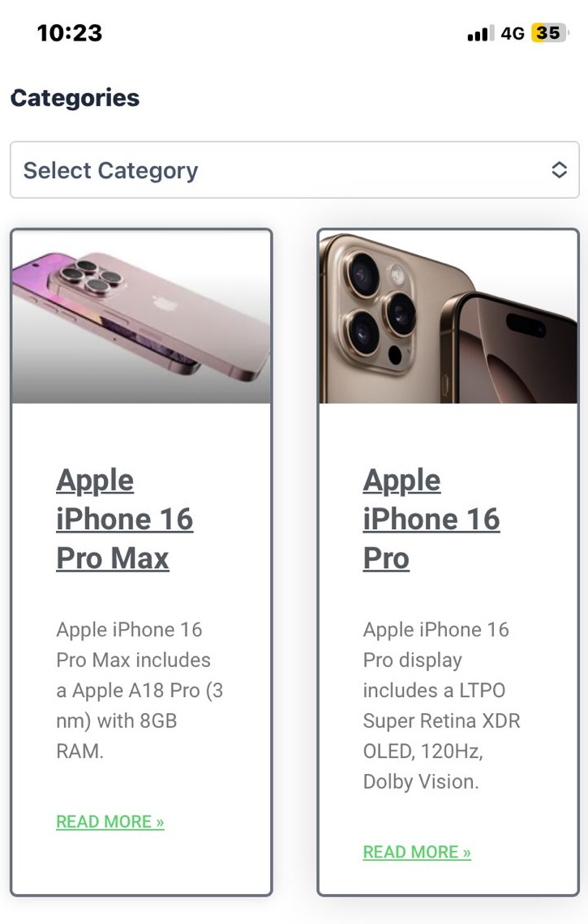This screenshot has width=588, height=924.
Task: Click the camera lenses on the gold iPhone
Action: click(x=380, y=302)
